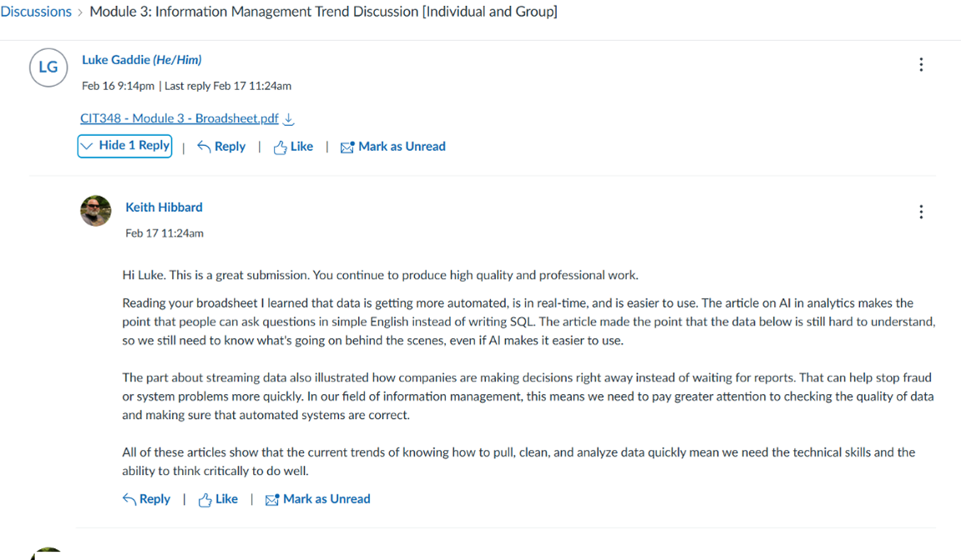The image size is (961, 560).
Task: Click the LG avatar for Luke Gaddie
Action: 48,68
